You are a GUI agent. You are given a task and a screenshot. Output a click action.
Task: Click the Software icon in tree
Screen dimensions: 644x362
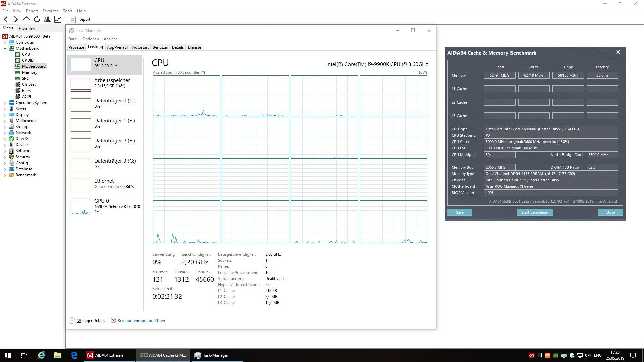11,151
